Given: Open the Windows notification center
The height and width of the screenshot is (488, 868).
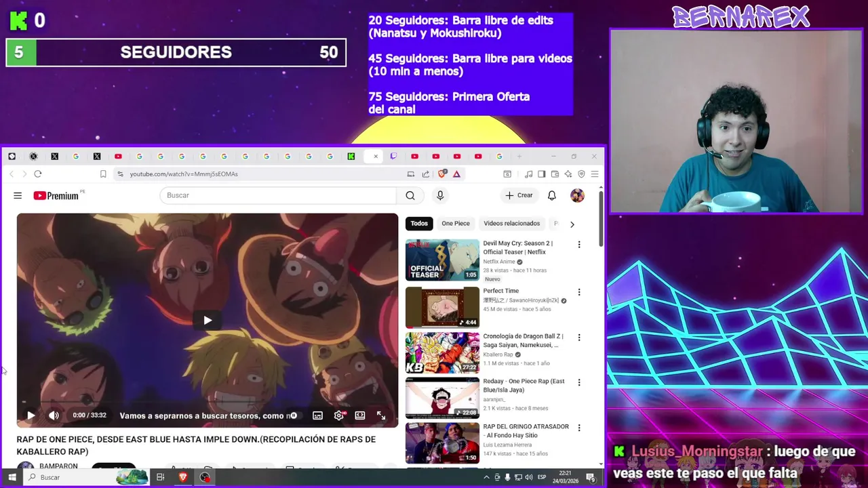Looking at the screenshot, I should (x=590, y=478).
